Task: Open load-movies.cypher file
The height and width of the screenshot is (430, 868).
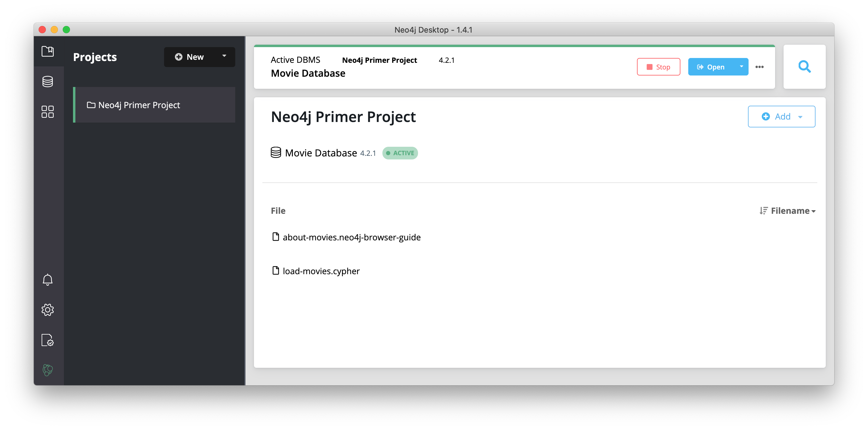Action: (x=322, y=271)
